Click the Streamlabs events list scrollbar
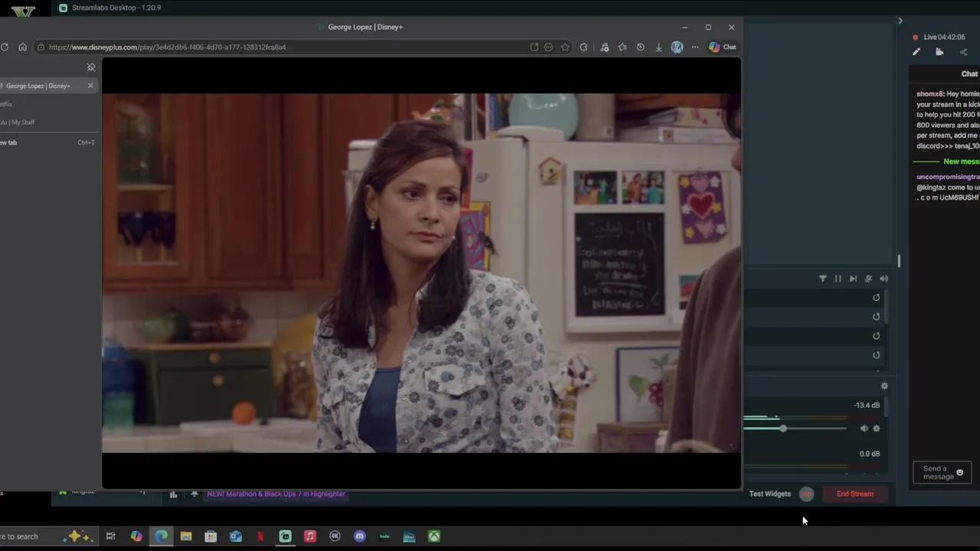This screenshot has height=551, width=980. point(887,307)
